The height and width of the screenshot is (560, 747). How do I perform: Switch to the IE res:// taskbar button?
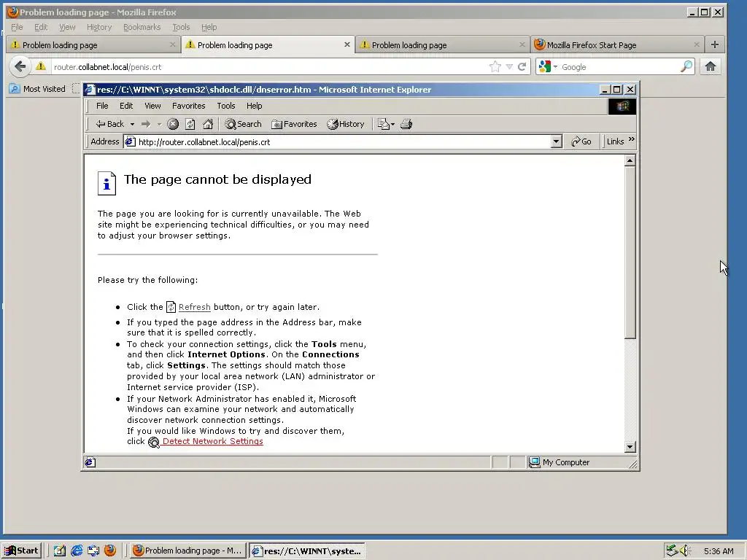307,551
